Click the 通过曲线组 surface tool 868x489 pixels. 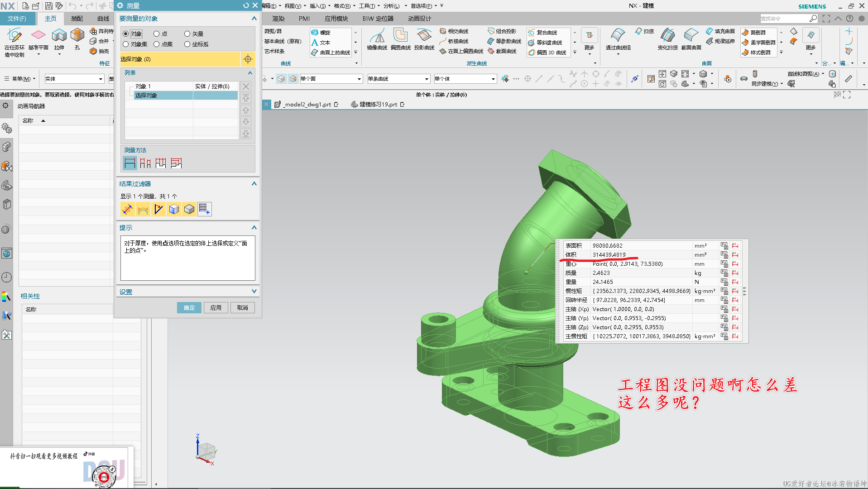click(618, 39)
